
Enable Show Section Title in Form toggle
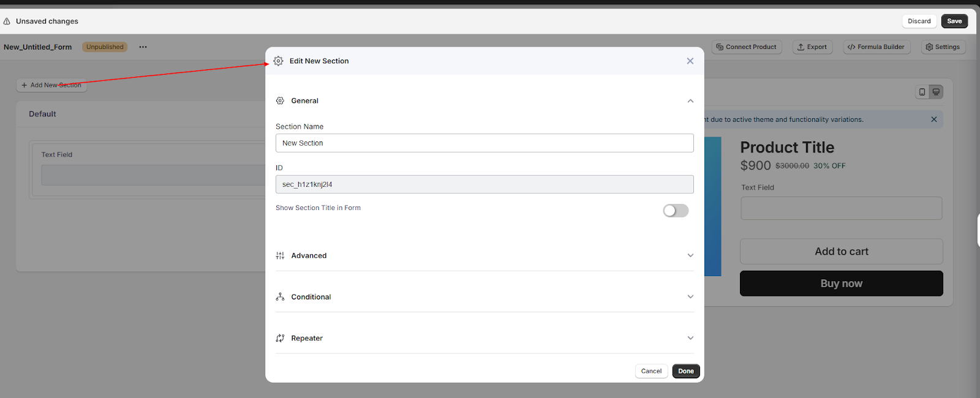pos(676,211)
